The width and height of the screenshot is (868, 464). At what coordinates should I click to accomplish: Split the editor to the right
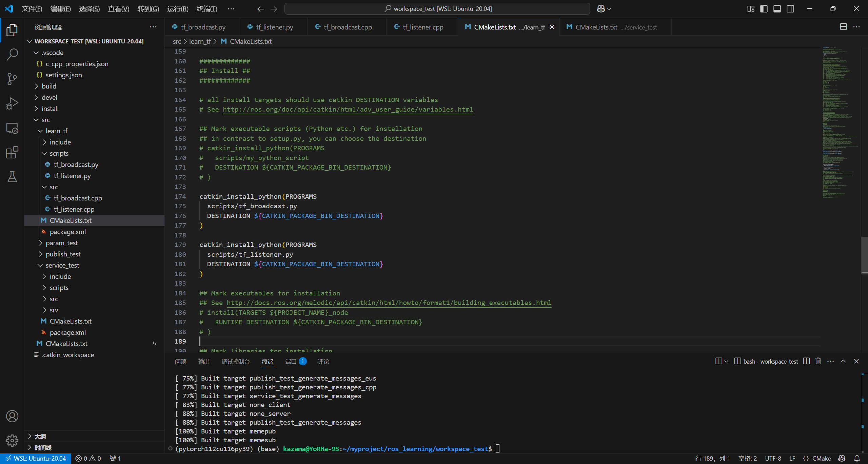coord(843,27)
